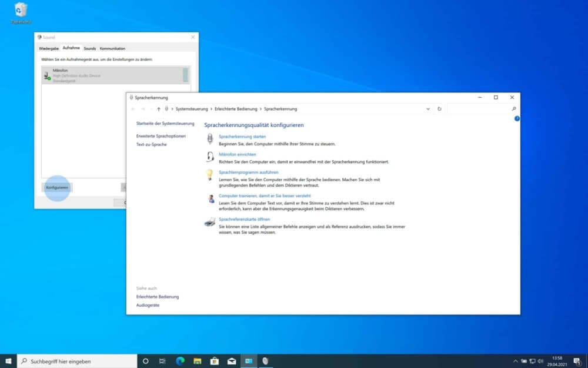Refresh the Spracherkennung control panel view
The image size is (588, 368).
pos(439,109)
